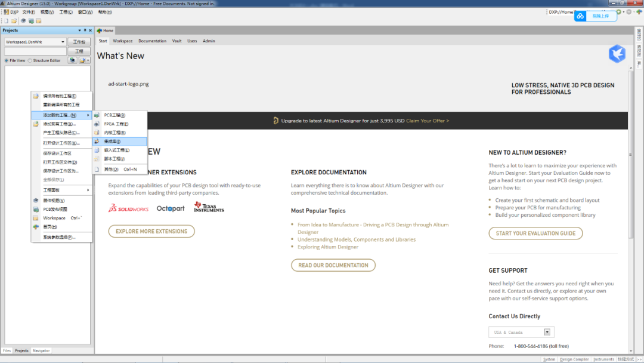
Task: Choose 首页 in context menu
Action: pos(61,226)
